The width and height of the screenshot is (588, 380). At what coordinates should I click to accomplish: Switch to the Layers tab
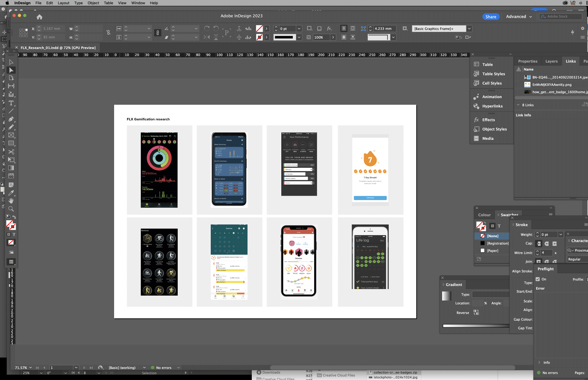(551, 61)
